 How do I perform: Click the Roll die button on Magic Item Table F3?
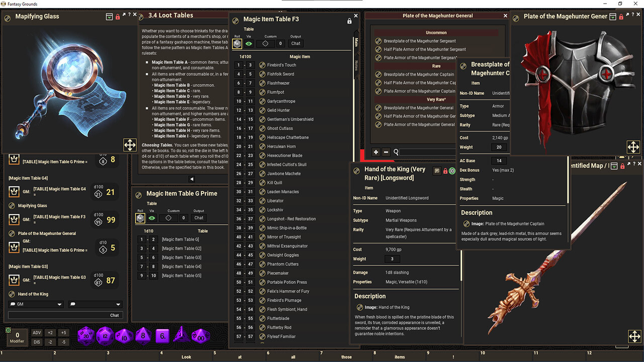click(236, 43)
